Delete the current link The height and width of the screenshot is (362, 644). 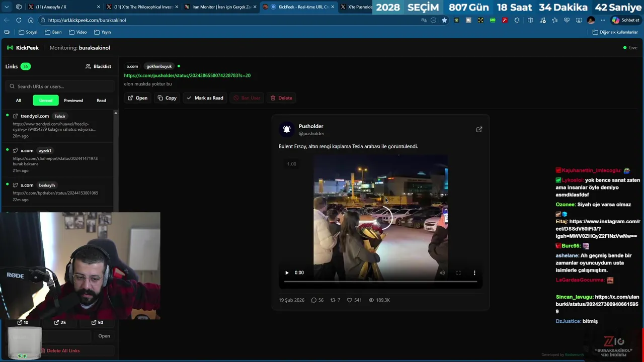click(281, 98)
